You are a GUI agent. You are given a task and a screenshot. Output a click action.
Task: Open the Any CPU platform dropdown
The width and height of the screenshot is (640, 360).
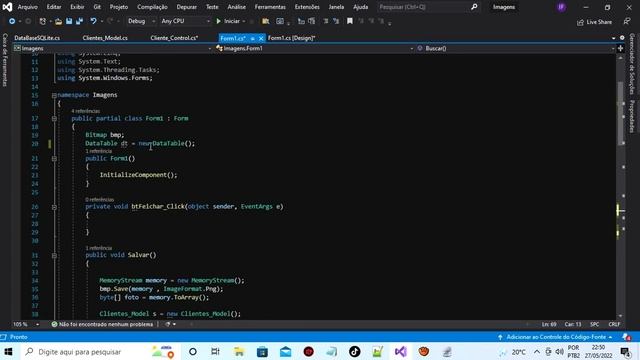click(185, 21)
